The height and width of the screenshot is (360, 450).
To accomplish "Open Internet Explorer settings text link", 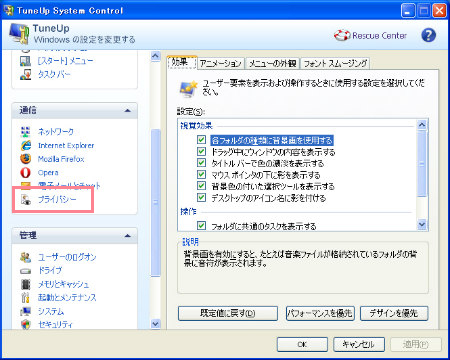I will pos(66,145).
